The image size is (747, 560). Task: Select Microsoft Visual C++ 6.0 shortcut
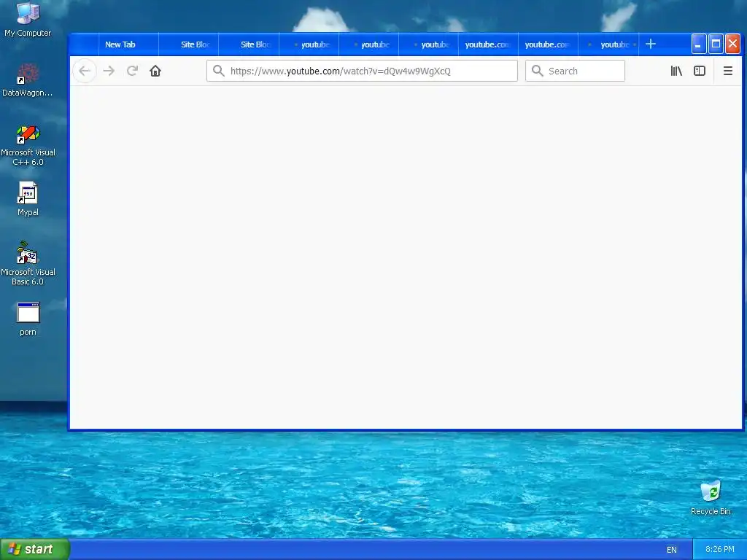click(x=28, y=146)
